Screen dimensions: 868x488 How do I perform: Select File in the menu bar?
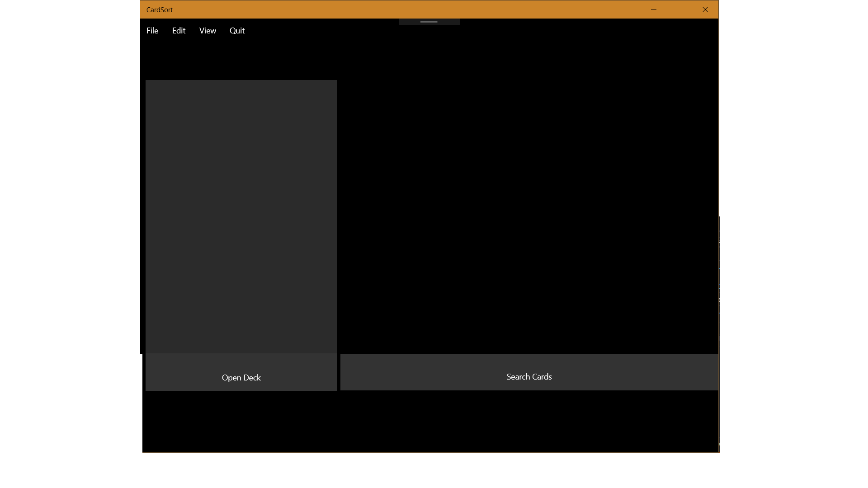pyautogui.click(x=152, y=31)
